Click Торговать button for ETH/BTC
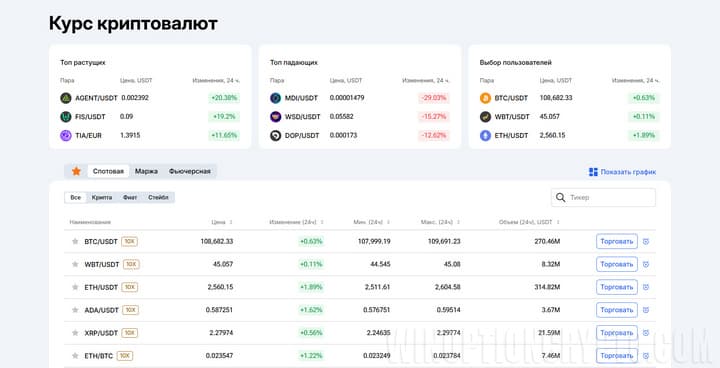 pyautogui.click(x=617, y=356)
